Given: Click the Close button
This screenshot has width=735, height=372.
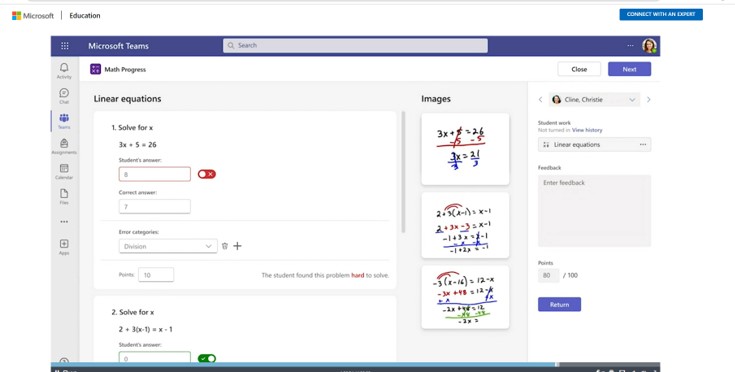Looking at the screenshot, I should pos(579,69).
